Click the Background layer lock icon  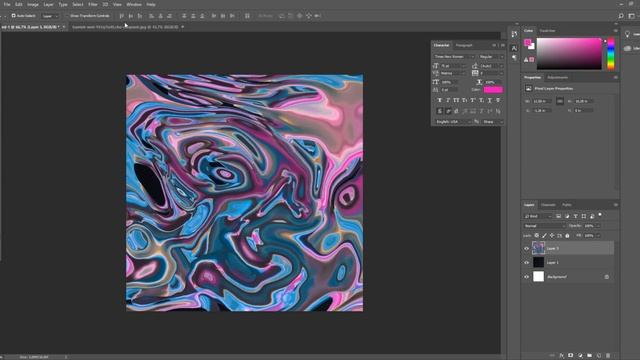(607, 277)
